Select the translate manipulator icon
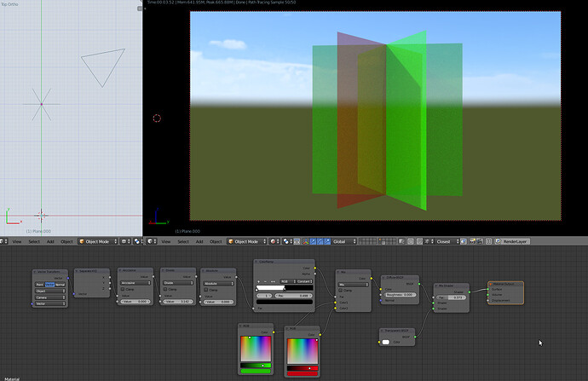Screen dimensions: 588x381 point(313,241)
